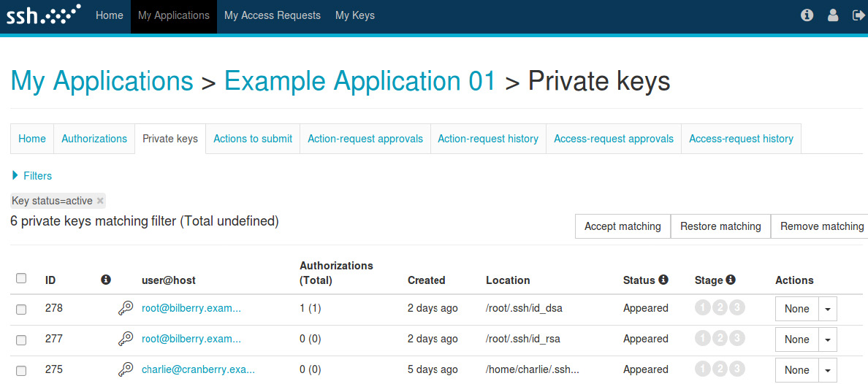Image resolution: width=868 pixels, height=384 pixels.
Task: Open My Applications in the top navigation
Action: pyautogui.click(x=174, y=15)
